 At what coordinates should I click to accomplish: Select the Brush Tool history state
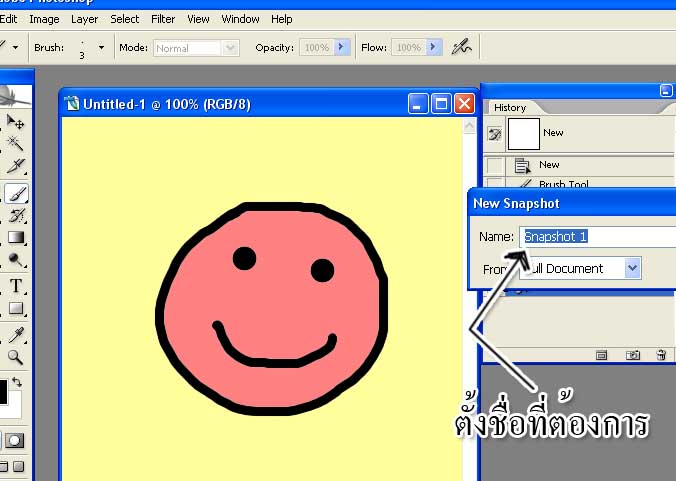tap(579, 184)
